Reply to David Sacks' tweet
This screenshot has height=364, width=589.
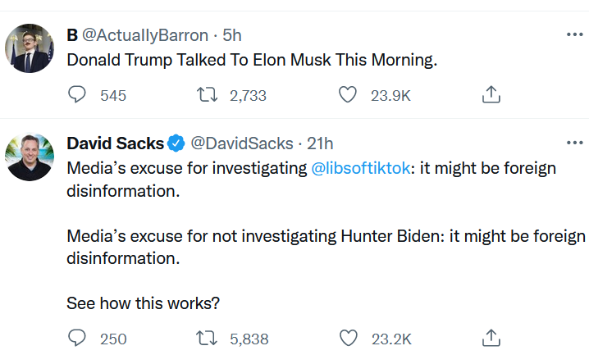point(77,338)
